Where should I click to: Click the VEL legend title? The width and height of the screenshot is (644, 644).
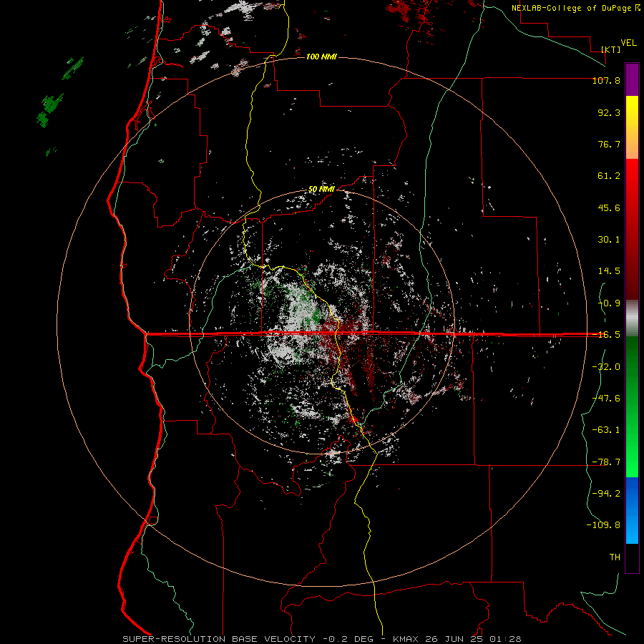628,43
